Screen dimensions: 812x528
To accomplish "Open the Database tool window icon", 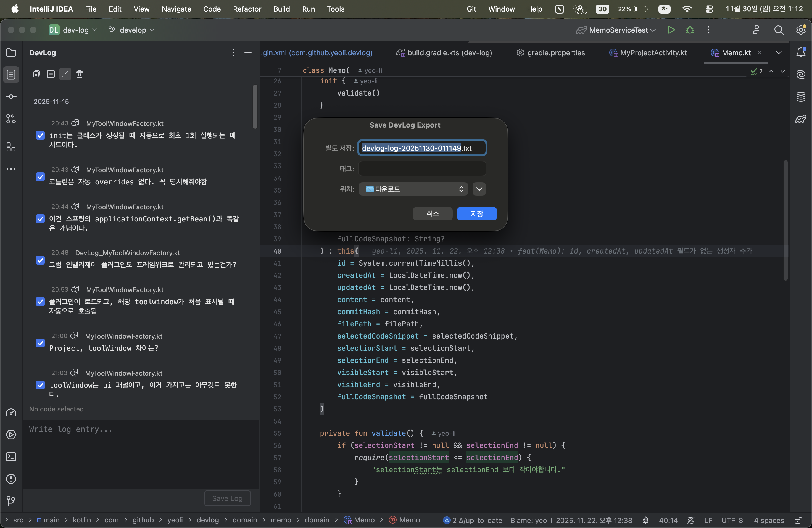I will coord(801,97).
